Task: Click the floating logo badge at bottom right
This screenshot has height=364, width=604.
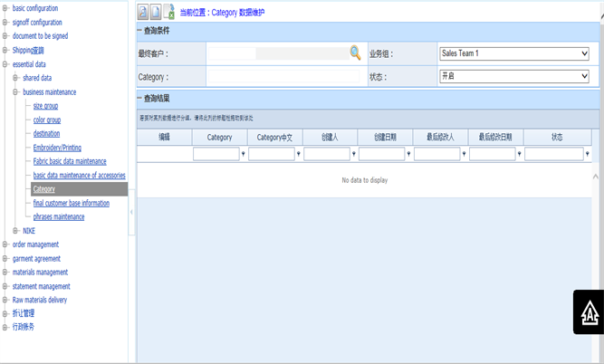Action: pyautogui.click(x=587, y=311)
